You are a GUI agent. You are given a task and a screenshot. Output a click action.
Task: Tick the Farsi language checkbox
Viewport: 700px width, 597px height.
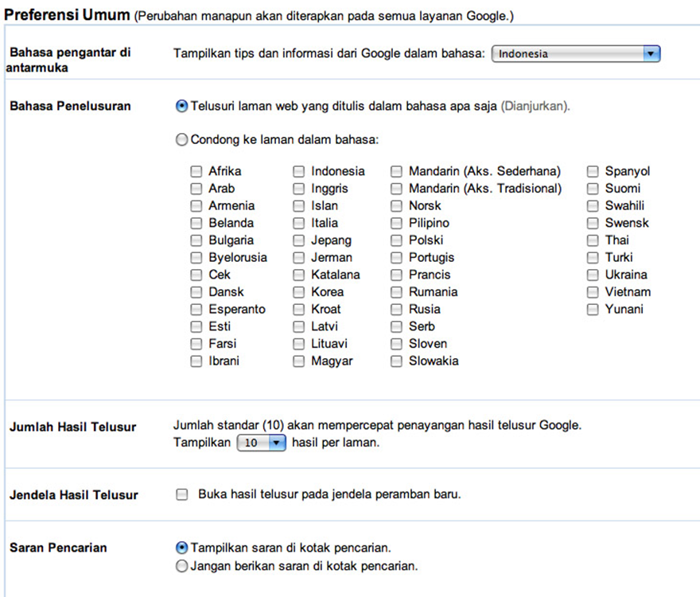click(196, 344)
